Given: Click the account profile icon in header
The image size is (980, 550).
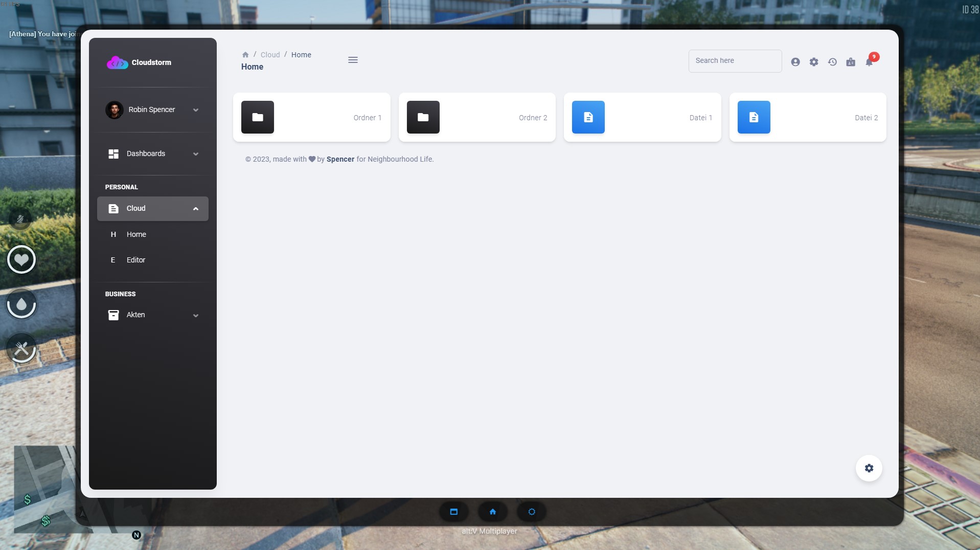Looking at the screenshot, I should [795, 62].
